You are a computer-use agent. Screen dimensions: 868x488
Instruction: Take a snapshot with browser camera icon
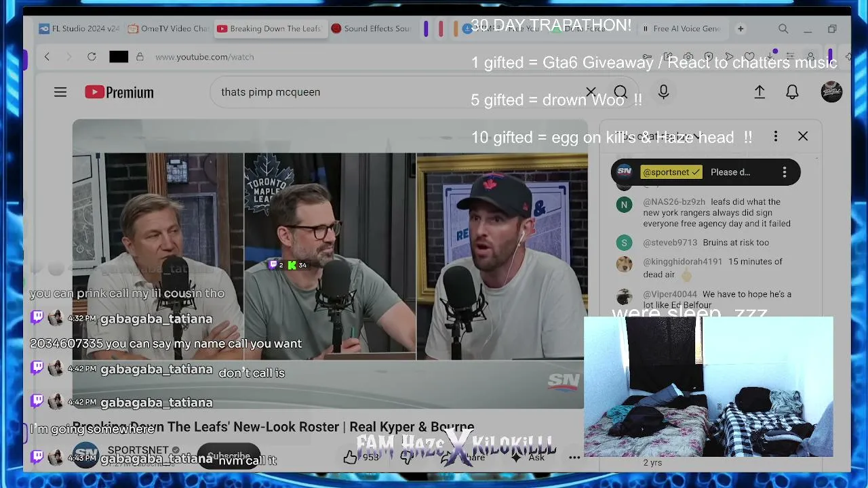(x=688, y=57)
